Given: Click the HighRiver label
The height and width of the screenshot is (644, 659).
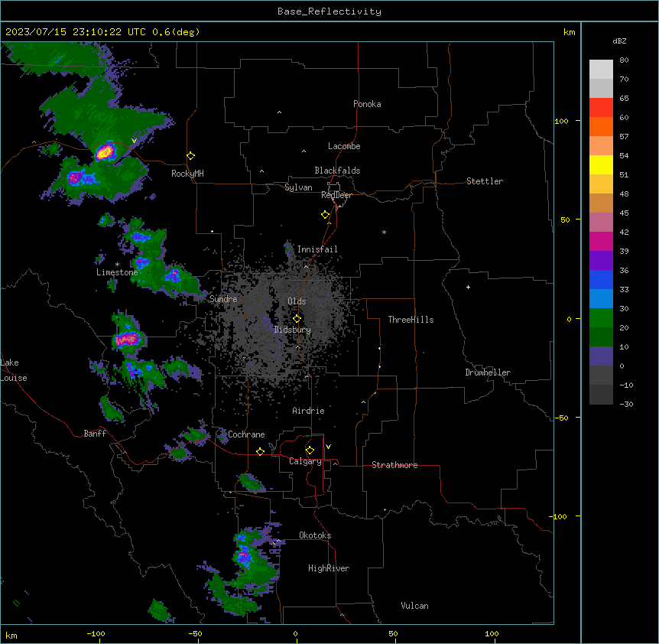Looking at the screenshot, I should tap(329, 568).
